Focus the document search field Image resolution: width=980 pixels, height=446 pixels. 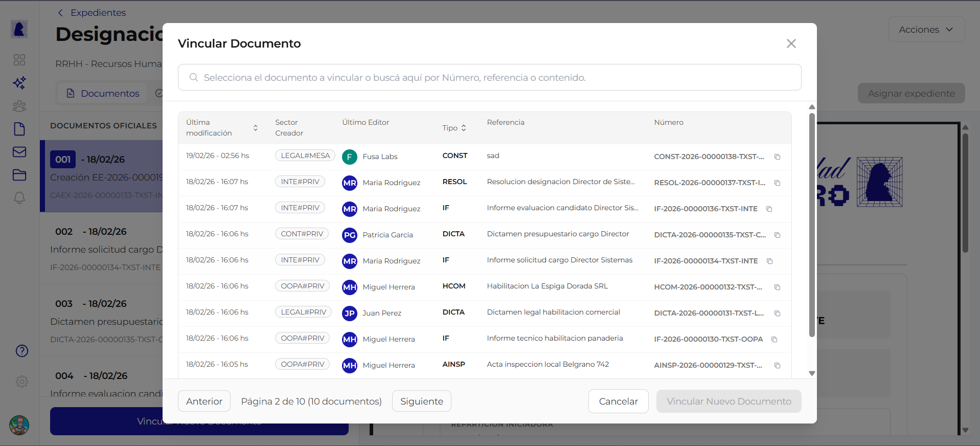tap(489, 78)
